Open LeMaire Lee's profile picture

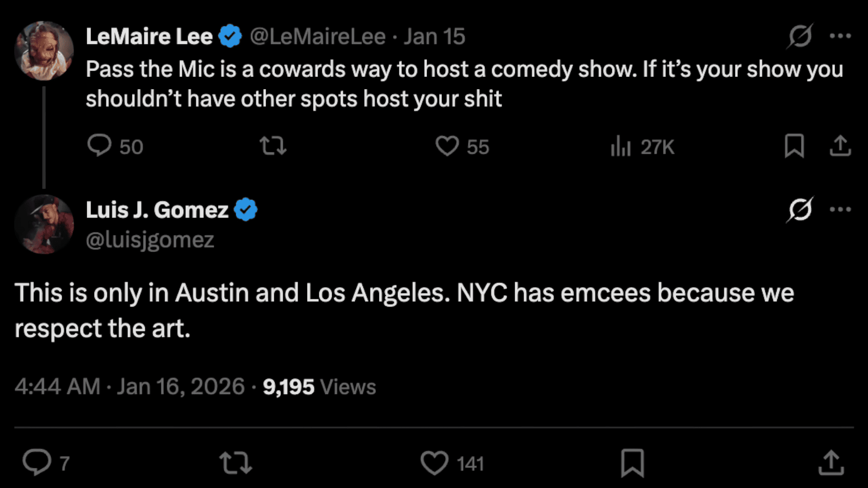click(44, 51)
